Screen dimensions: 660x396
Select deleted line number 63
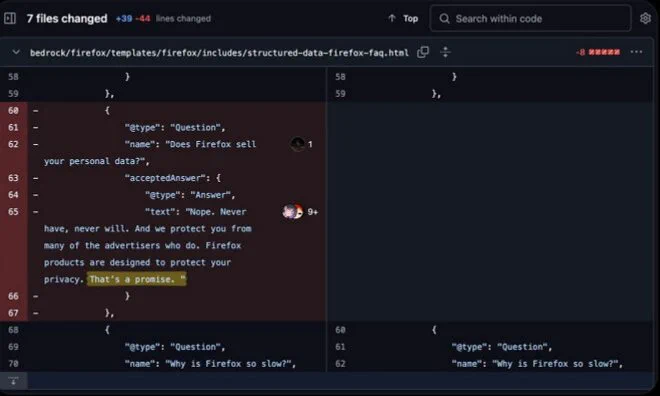tap(13, 178)
